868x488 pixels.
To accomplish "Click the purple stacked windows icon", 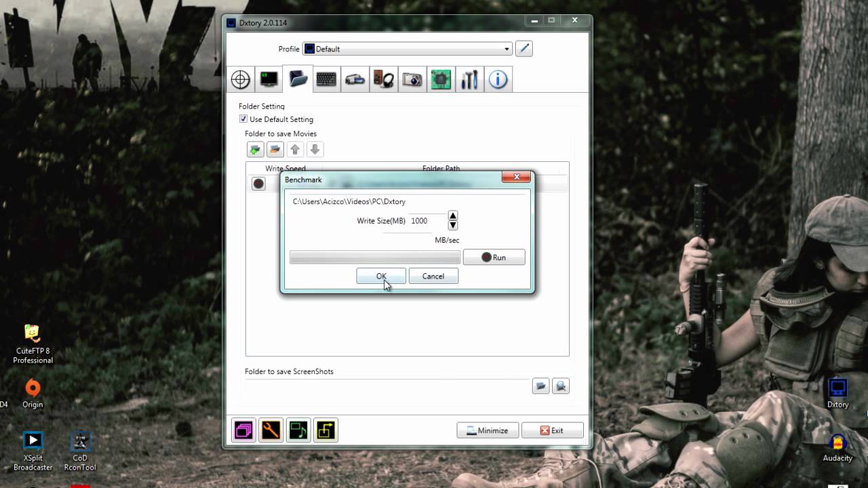I will 243,430.
